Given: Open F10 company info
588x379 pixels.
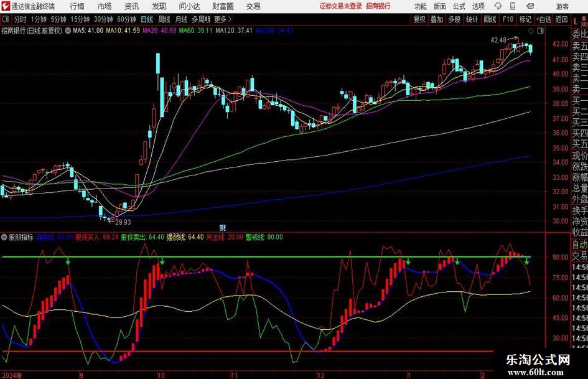Looking at the screenshot, I should point(508,19).
